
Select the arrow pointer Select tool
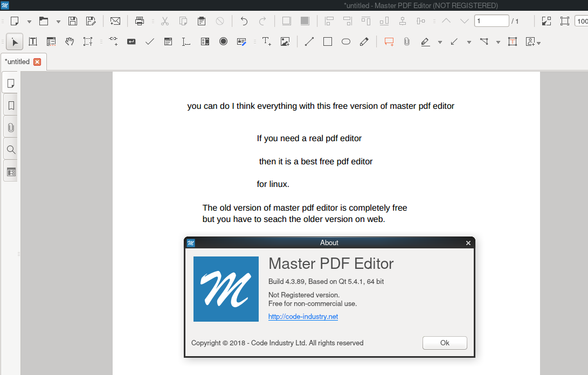(x=15, y=41)
